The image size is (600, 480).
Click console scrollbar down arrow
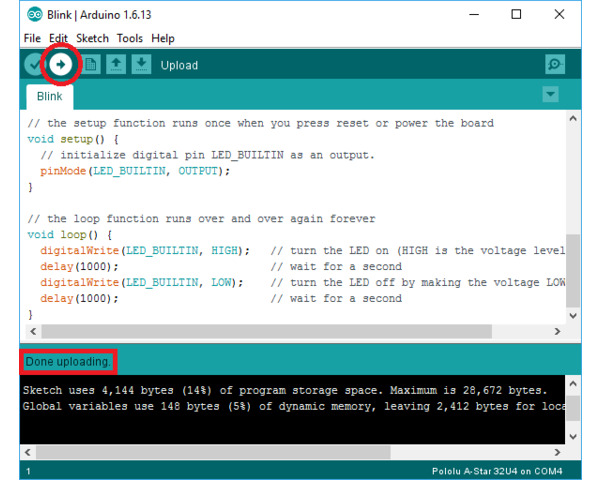[x=573, y=436]
